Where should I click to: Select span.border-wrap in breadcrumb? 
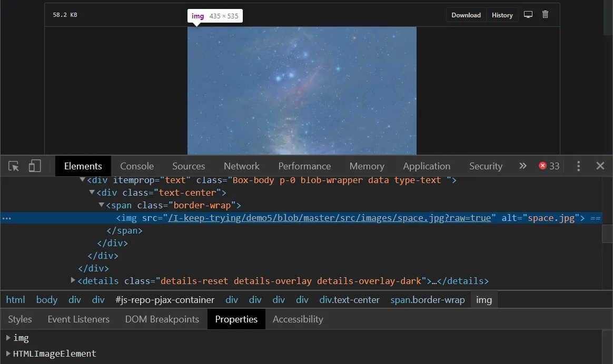pyautogui.click(x=427, y=299)
